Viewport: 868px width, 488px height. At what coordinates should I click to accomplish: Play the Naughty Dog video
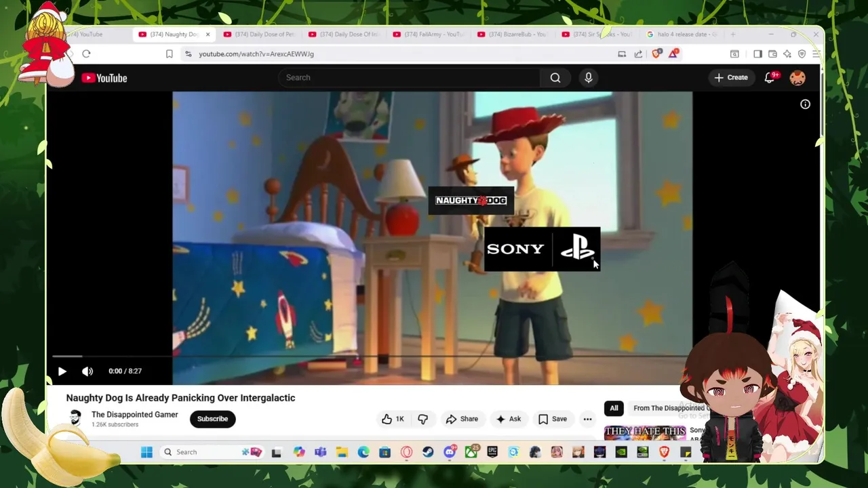(x=62, y=371)
